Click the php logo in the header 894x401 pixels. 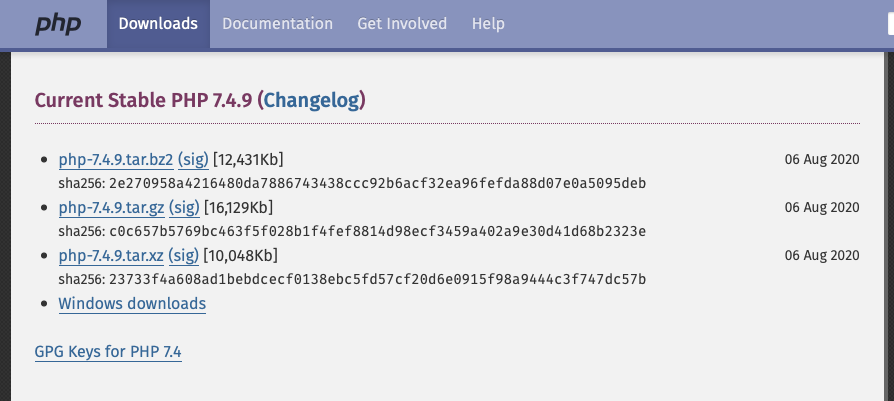[x=58, y=24]
